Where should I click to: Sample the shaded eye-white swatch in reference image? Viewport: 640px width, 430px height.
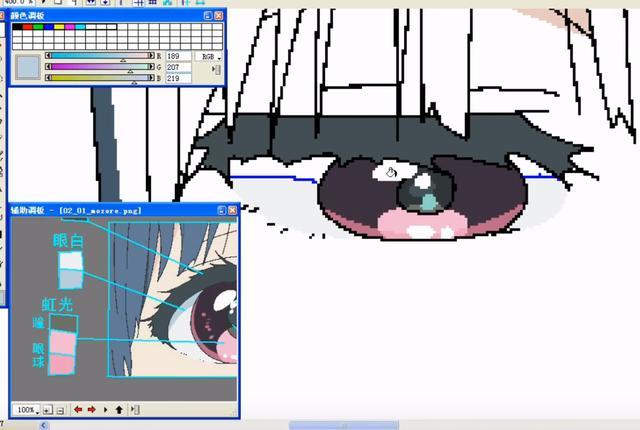[x=71, y=278]
